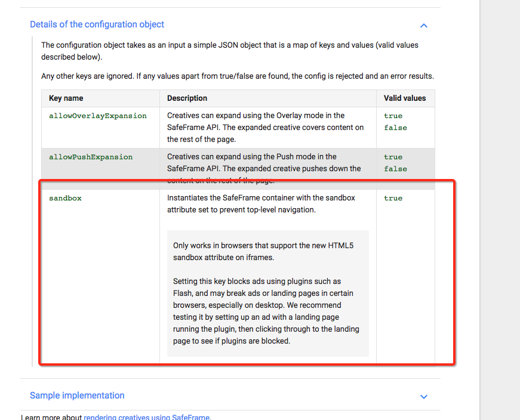Image resolution: width=520 pixels, height=420 pixels.
Task: Select the sandbox key name
Action: (x=65, y=198)
